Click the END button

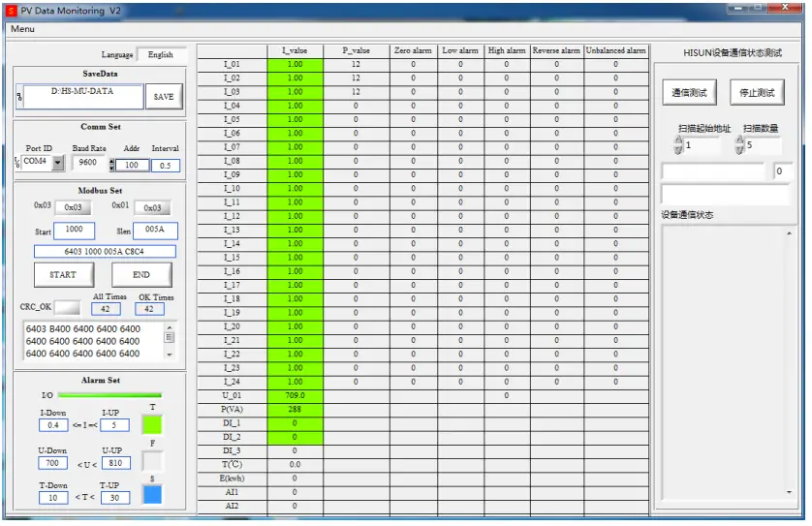tap(141, 275)
